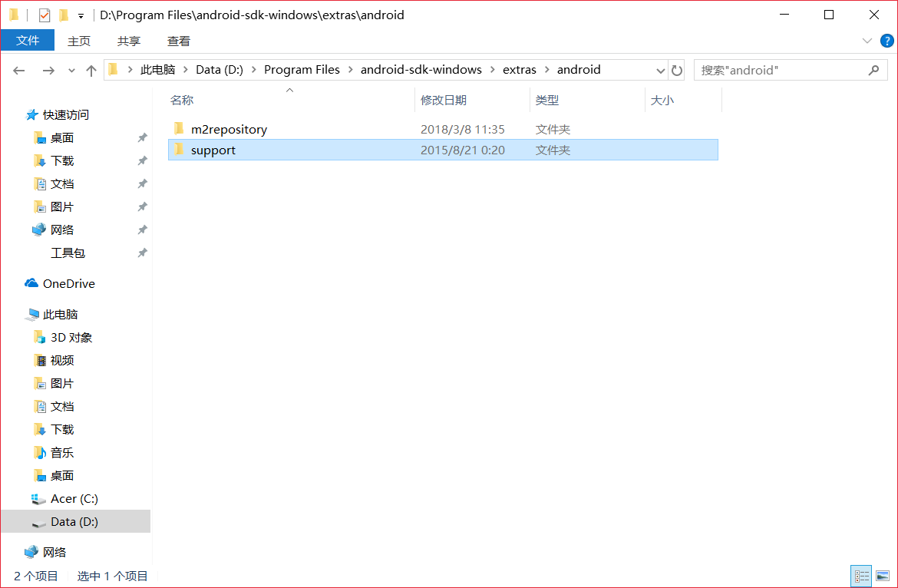Go back with the left arrow
The image size is (898, 588).
click(x=19, y=71)
